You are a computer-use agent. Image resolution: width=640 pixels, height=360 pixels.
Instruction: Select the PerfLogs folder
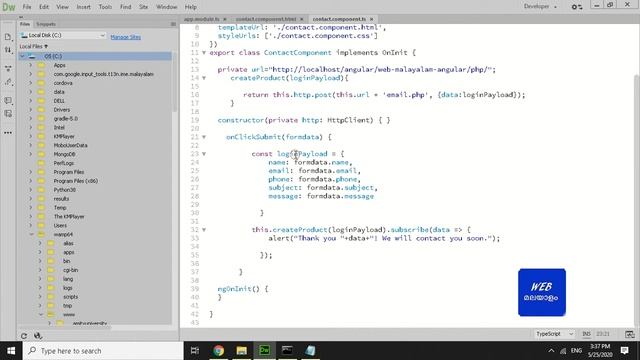tap(64, 163)
